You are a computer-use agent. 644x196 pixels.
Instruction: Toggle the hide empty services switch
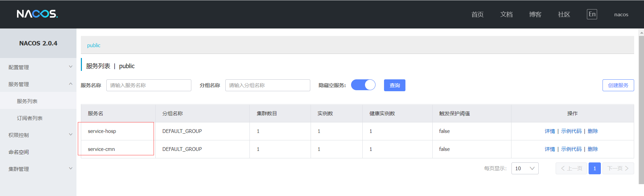coord(363,85)
